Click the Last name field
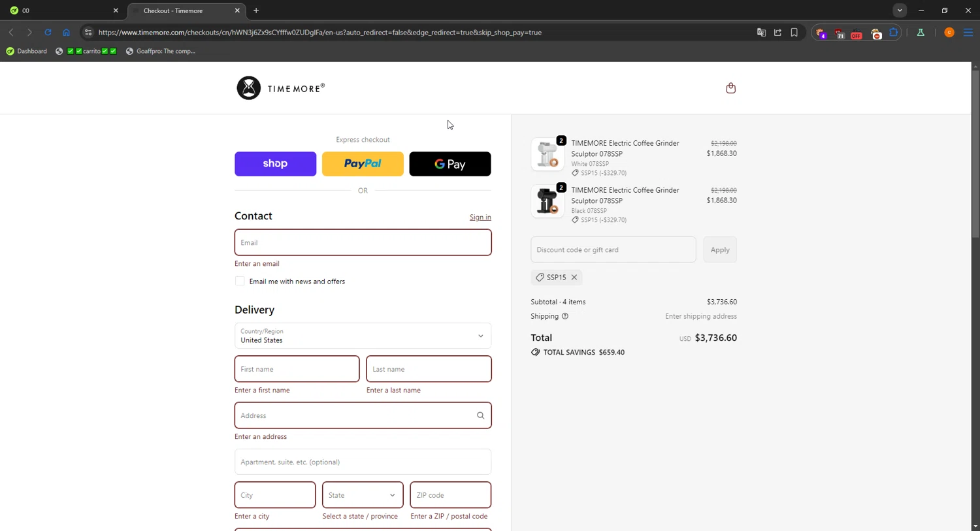The width and height of the screenshot is (980, 531). tap(429, 369)
